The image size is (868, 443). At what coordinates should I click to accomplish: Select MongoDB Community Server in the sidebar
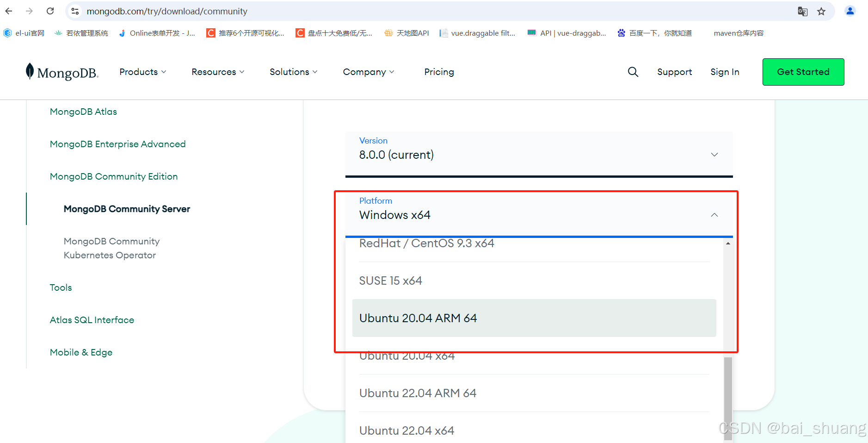pos(127,209)
